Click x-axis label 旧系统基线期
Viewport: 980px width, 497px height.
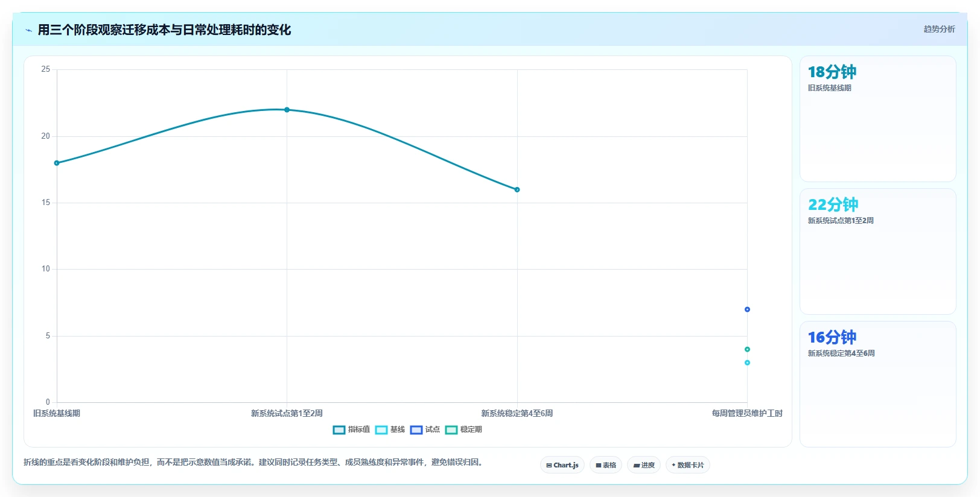pos(57,413)
